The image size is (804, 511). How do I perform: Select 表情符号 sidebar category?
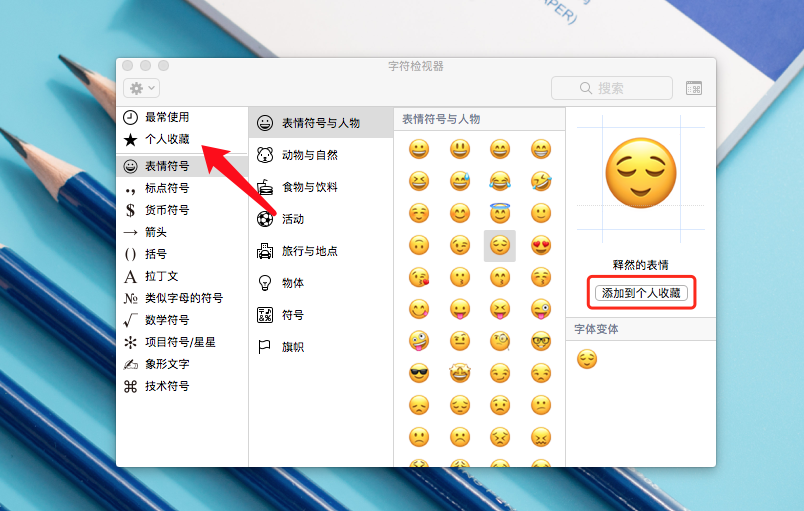[x=182, y=166]
